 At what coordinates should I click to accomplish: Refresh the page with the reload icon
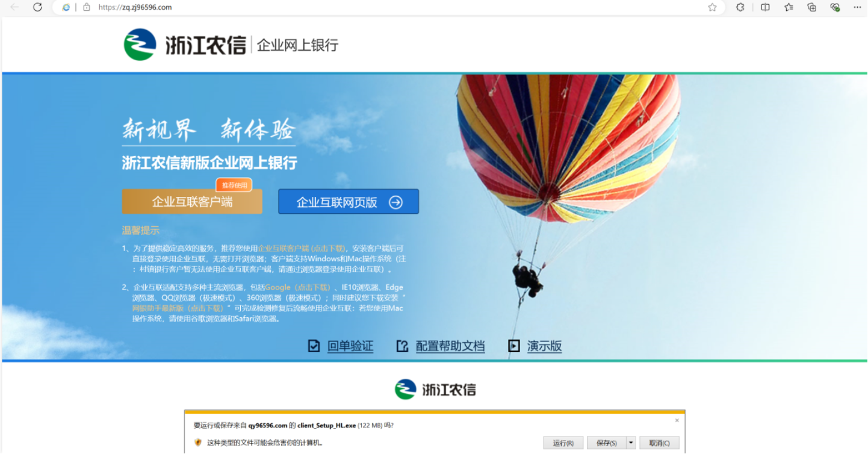coord(37,7)
